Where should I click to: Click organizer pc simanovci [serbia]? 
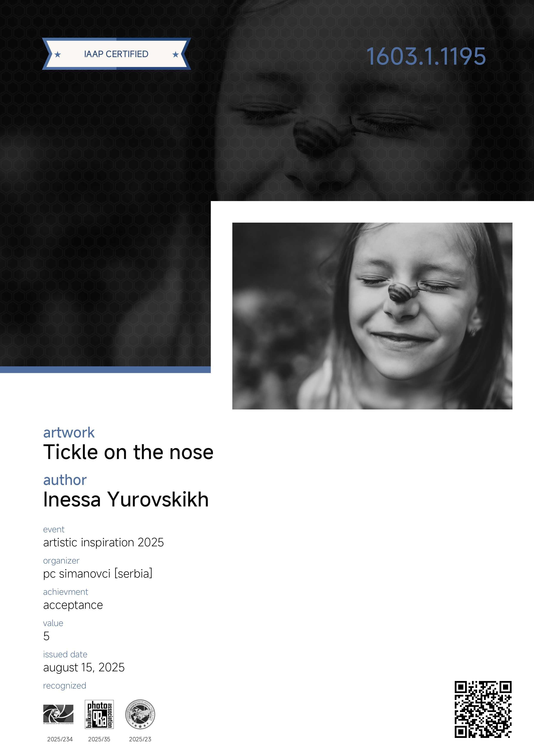[x=98, y=574]
